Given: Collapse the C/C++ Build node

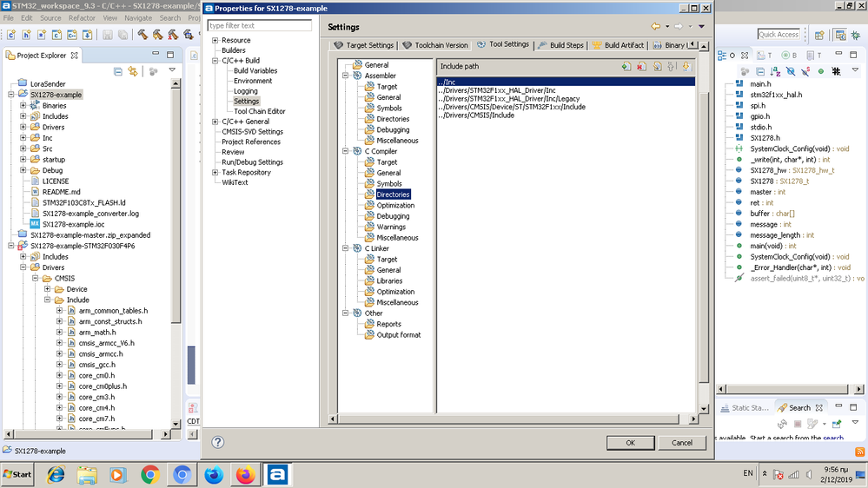Looking at the screenshot, I should [x=215, y=61].
